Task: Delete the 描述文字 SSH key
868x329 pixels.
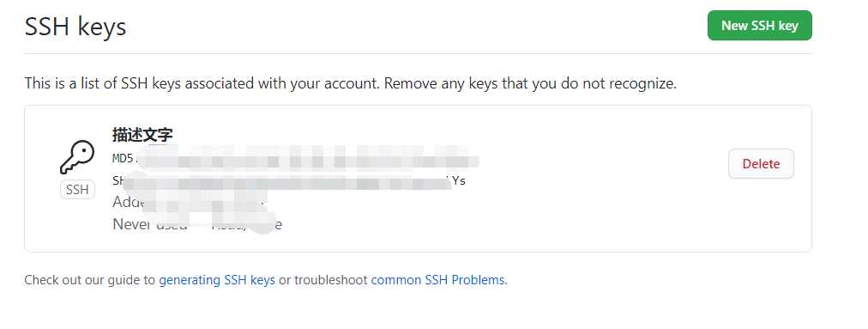Action: 761,164
